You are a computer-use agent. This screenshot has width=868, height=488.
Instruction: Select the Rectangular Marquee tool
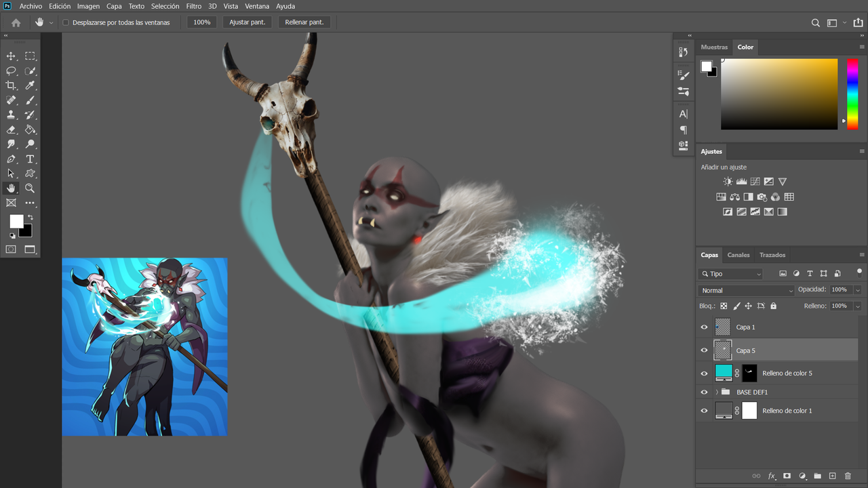pyautogui.click(x=30, y=56)
